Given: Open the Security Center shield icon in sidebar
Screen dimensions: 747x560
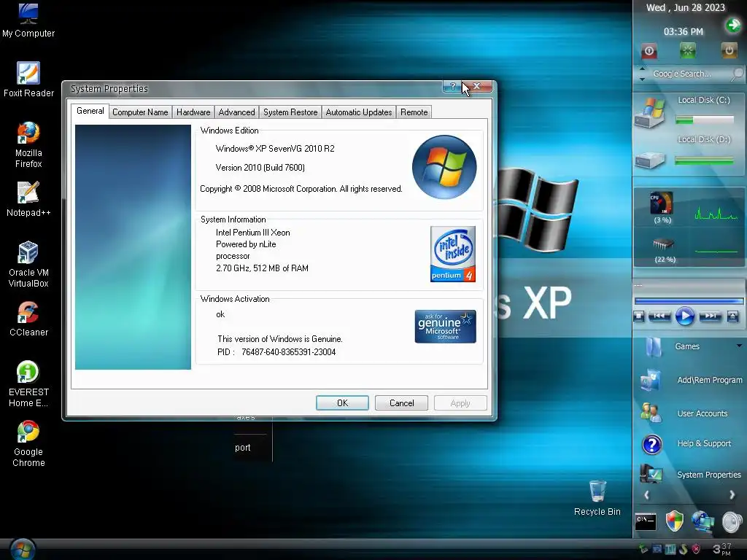Looking at the screenshot, I should point(674,521).
